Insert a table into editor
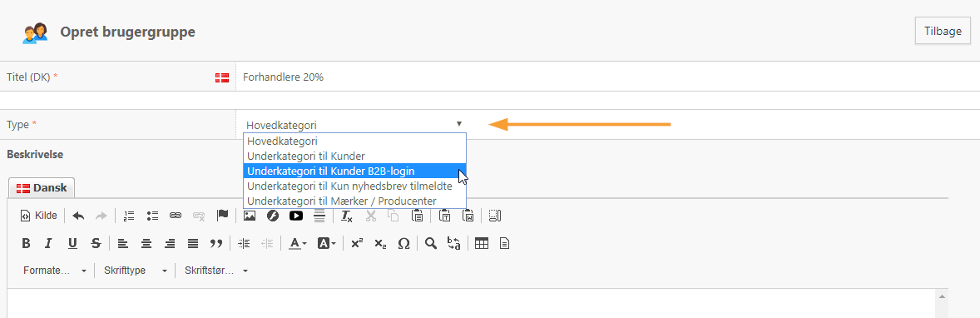Screen dimensions: 980x318 (x=481, y=244)
